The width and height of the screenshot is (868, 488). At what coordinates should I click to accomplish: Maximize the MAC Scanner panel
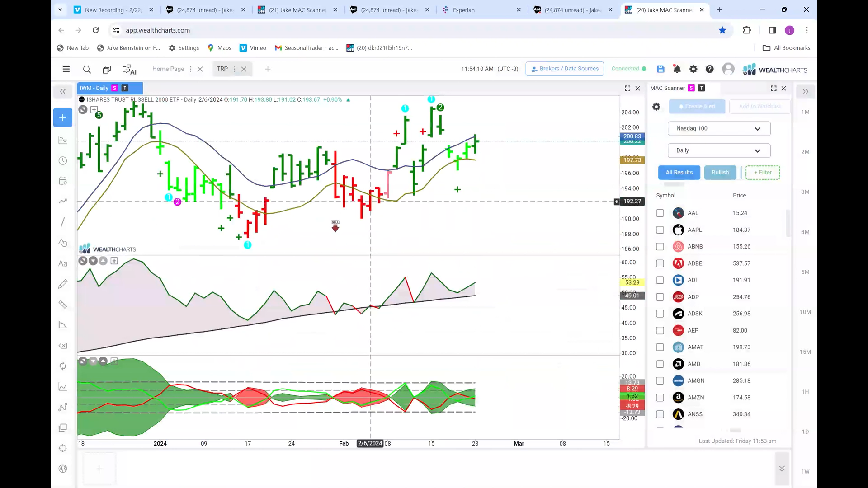pos(774,89)
